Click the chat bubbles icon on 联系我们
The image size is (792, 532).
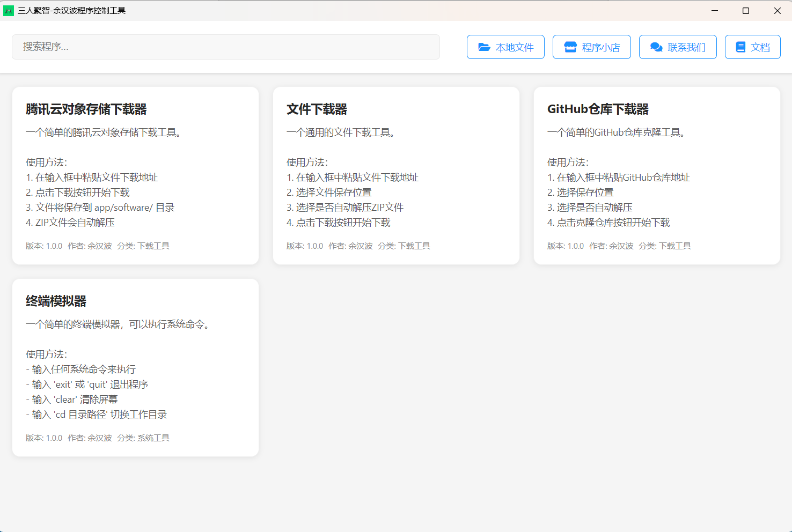[656, 47]
